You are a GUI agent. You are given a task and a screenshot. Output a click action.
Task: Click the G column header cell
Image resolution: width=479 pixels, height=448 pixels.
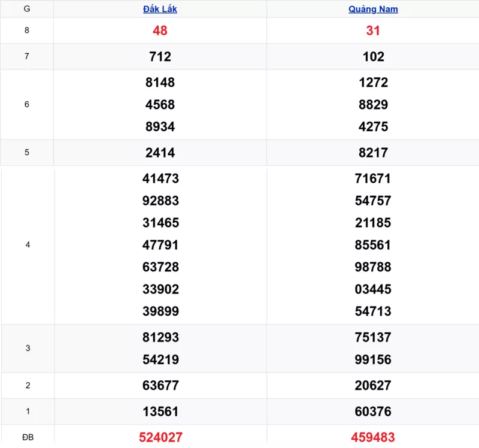(28, 9)
